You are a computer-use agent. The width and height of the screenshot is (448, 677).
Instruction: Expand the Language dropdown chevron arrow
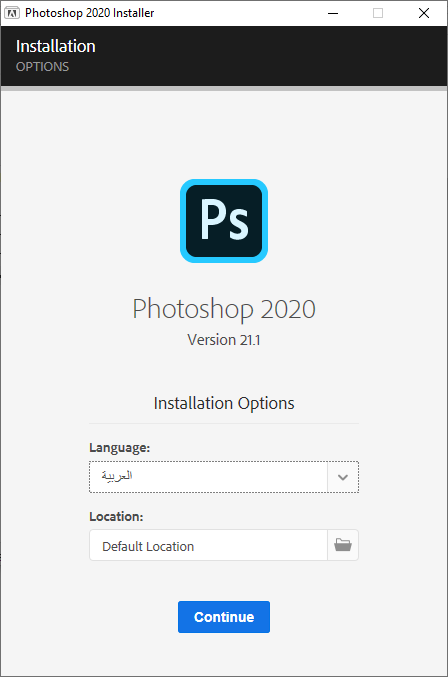(x=343, y=477)
